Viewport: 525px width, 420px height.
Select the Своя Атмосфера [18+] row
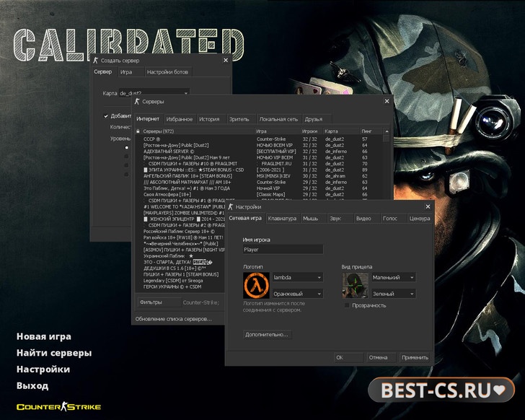258,194
